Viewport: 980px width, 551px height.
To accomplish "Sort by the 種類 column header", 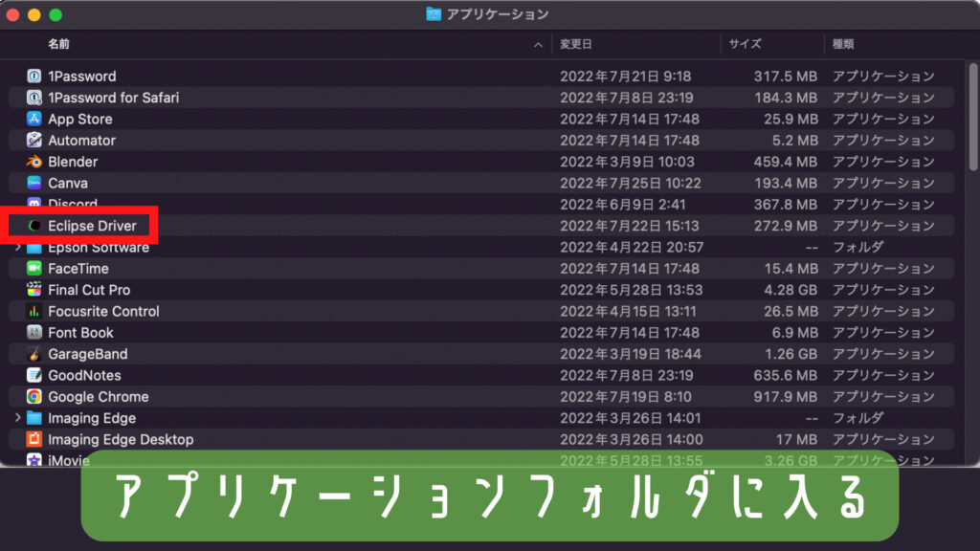I will click(842, 44).
